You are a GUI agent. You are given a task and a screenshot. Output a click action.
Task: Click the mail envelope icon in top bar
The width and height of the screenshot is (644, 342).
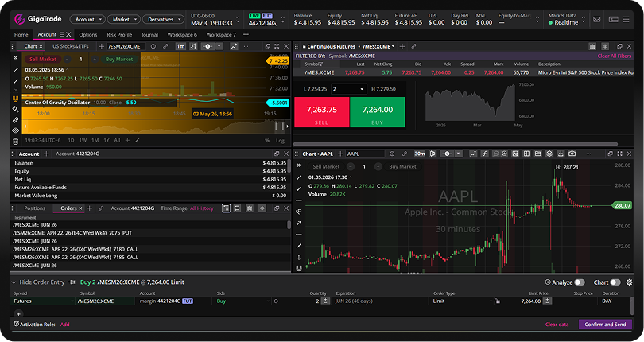coord(597,19)
